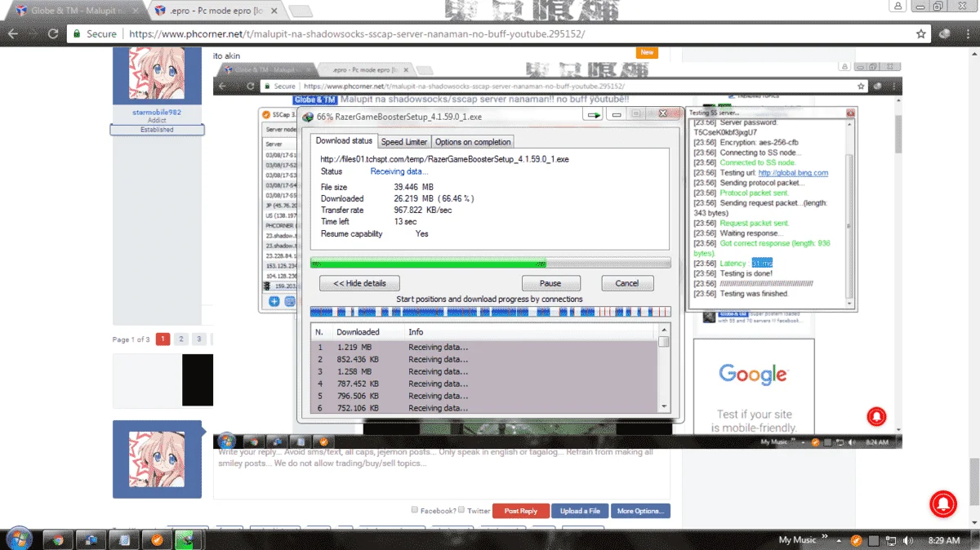The height and width of the screenshot is (550, 980).
Task: Tick the Facebook? checkbox
Action: coord(415,510)
